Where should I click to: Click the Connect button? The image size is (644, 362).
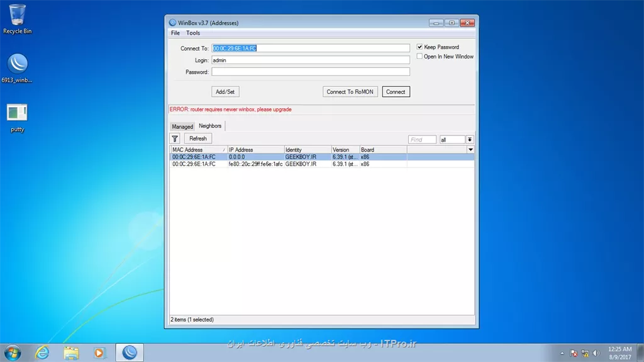click(396, 92)
